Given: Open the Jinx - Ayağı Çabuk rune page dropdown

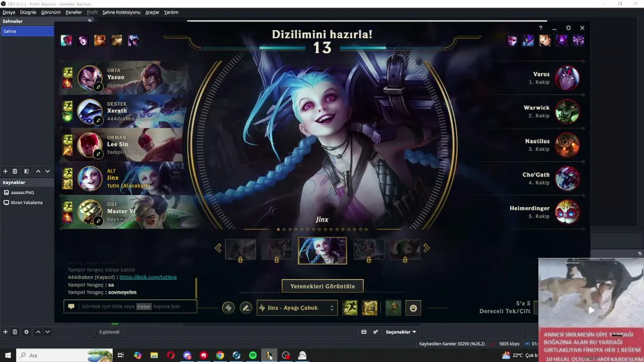Looking at the screenshot, I should pos(297,308).
